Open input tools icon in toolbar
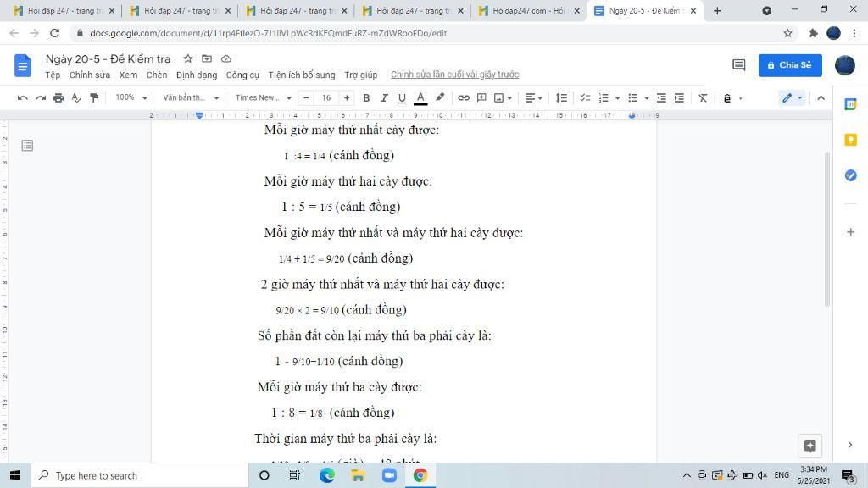 [x=726, y=98]
